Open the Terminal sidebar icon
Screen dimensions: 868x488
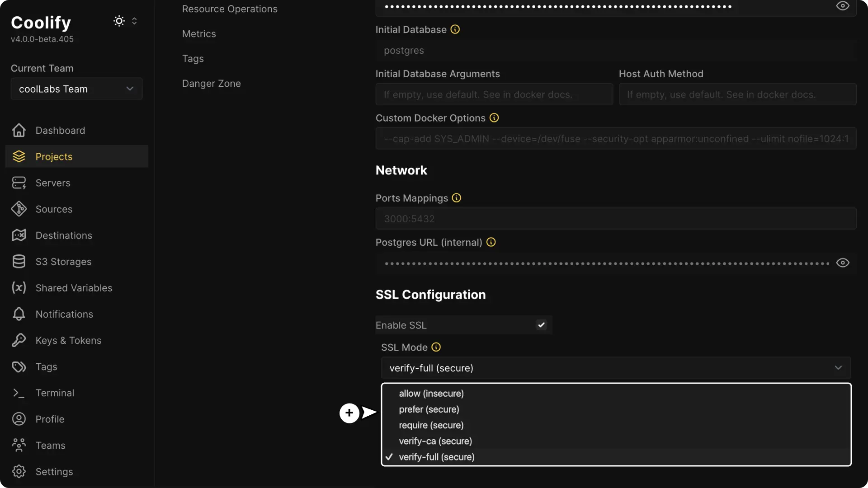click(x=18, y=393)
